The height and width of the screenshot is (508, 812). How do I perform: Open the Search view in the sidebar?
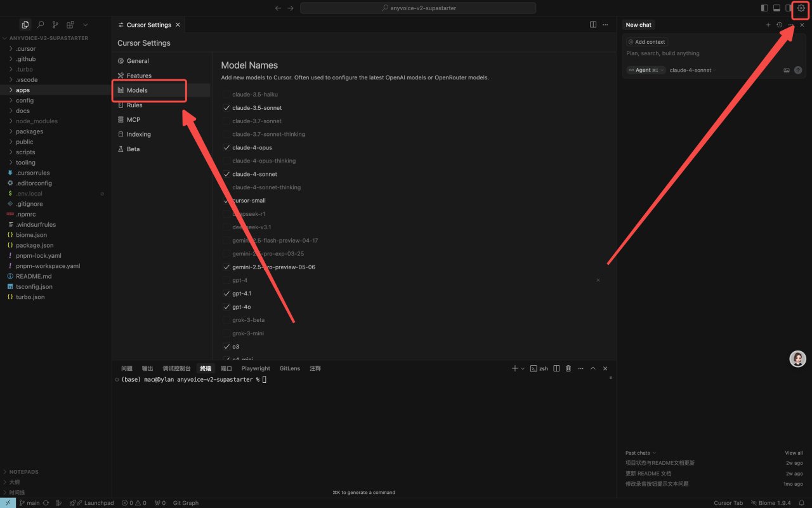[40, 25]
